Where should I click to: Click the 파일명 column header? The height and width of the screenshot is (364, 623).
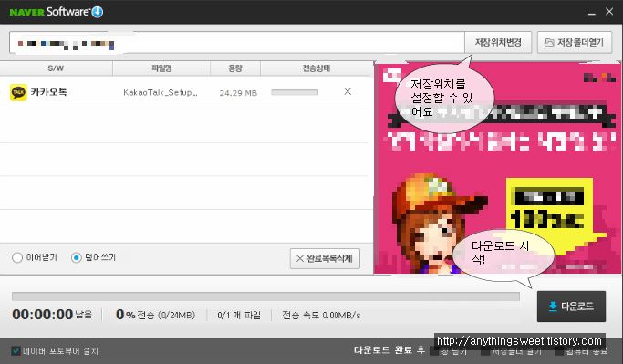161,68
